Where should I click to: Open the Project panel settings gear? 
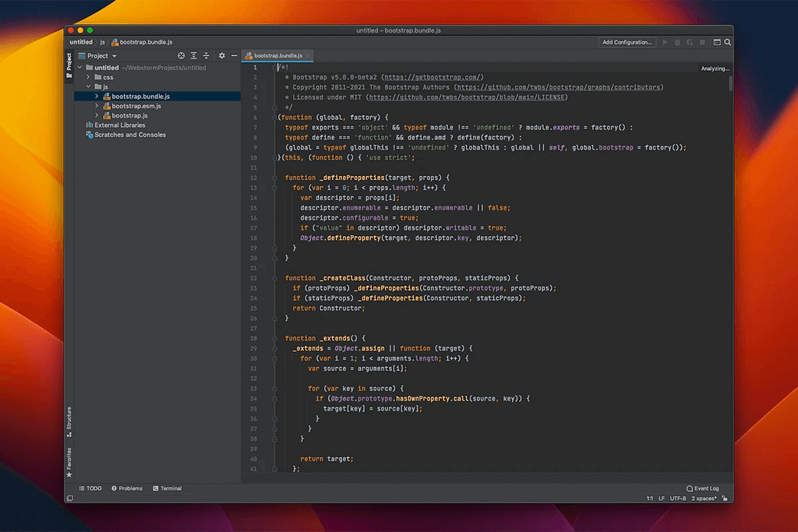[222, 55]
